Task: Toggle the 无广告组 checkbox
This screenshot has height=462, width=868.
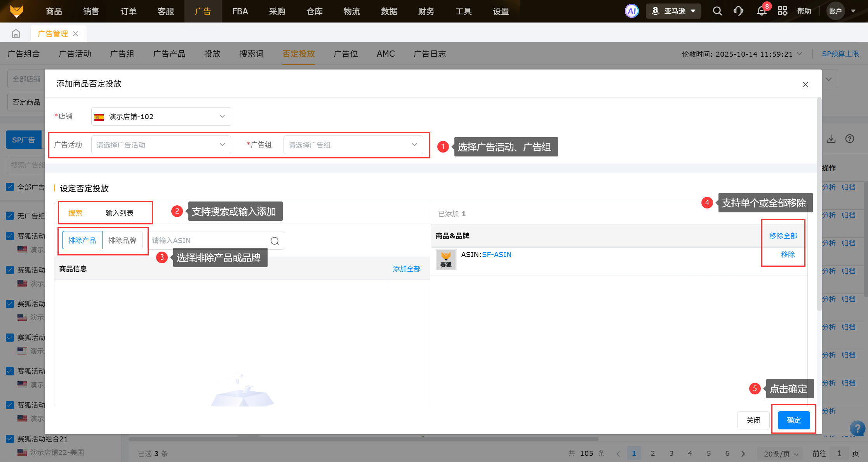Action: (x=10, y=216)
